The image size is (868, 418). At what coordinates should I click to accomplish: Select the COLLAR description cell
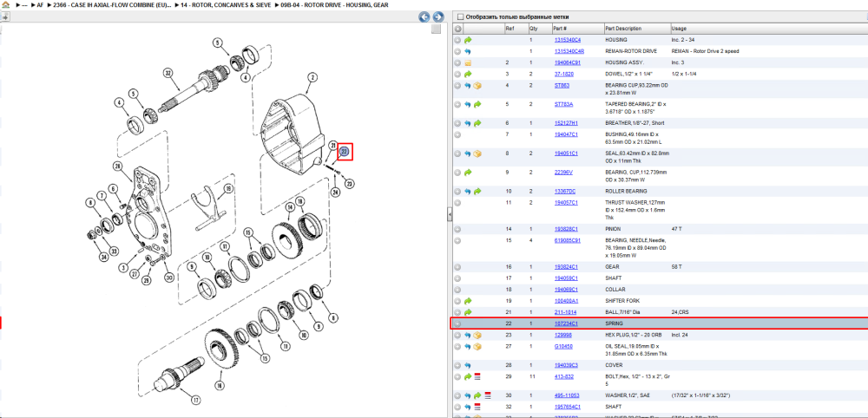click(x=615, y=290)
